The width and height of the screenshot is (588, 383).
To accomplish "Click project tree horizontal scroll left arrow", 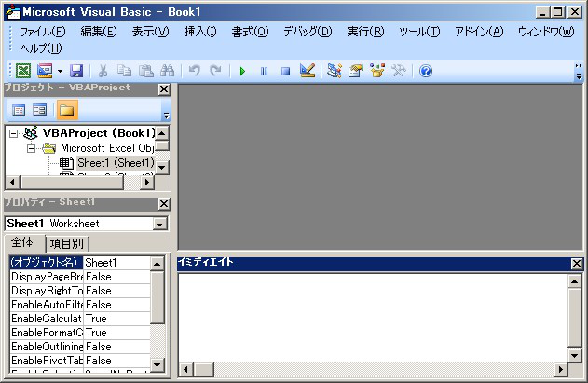I will (x=13, y=183).
